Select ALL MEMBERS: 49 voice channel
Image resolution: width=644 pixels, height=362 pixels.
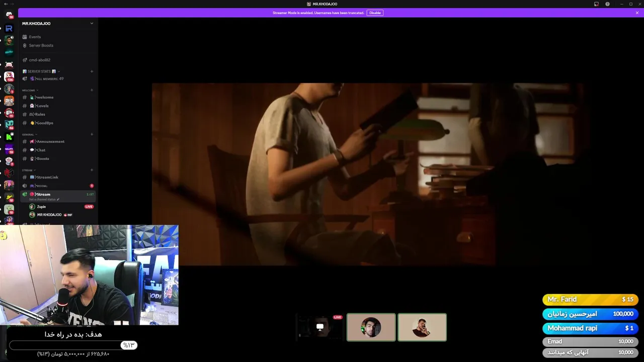tap(57, 78)
